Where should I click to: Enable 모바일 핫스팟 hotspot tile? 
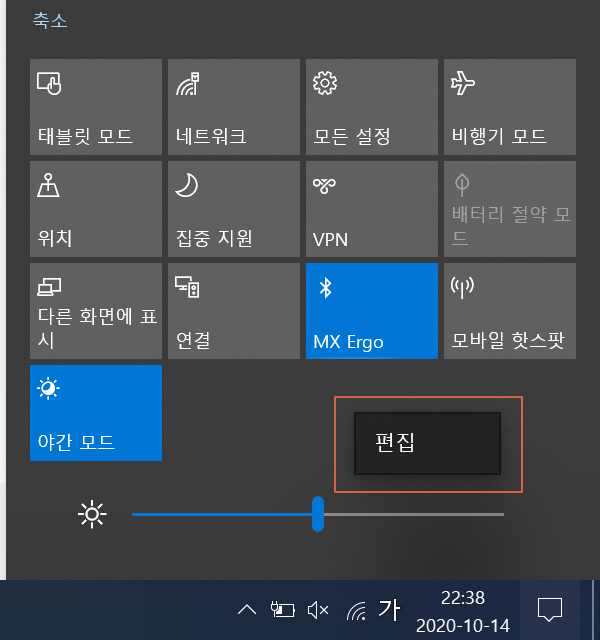pos(510,311)
